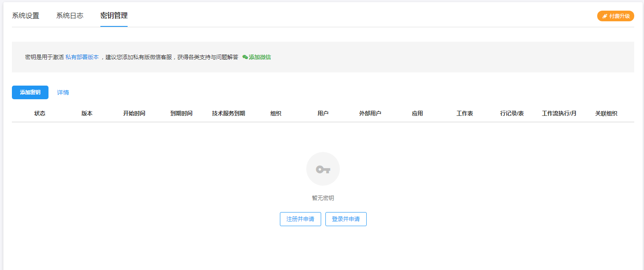Click the 注册并申请 button

pos(300,219)
